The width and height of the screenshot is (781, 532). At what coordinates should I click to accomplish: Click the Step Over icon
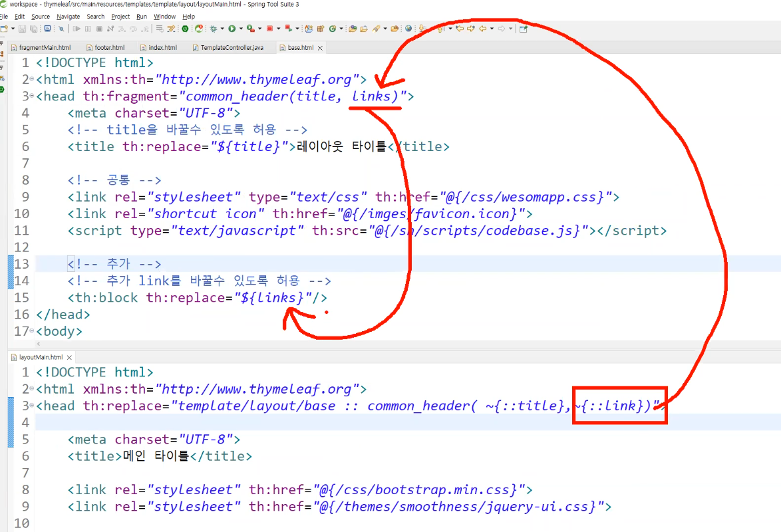point(133,29)
